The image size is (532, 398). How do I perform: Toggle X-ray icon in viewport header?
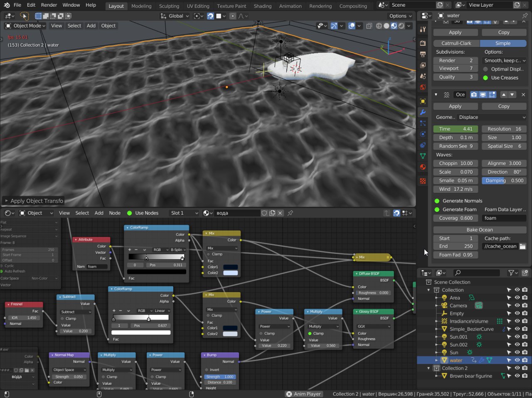[x=369, y=26]
